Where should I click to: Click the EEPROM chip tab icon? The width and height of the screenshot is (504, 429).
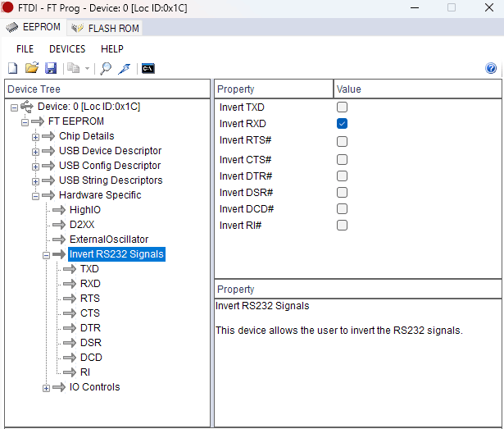tap(12, 27)
